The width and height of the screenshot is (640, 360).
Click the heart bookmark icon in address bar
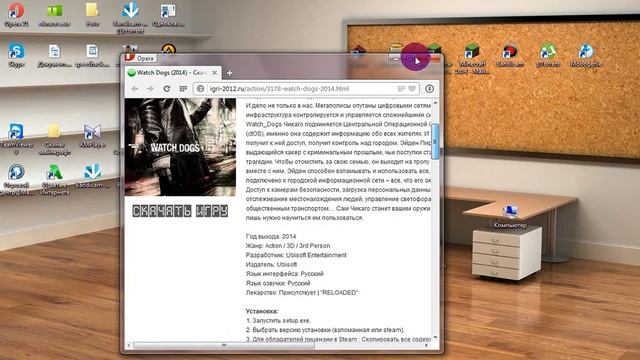(412, 89)
